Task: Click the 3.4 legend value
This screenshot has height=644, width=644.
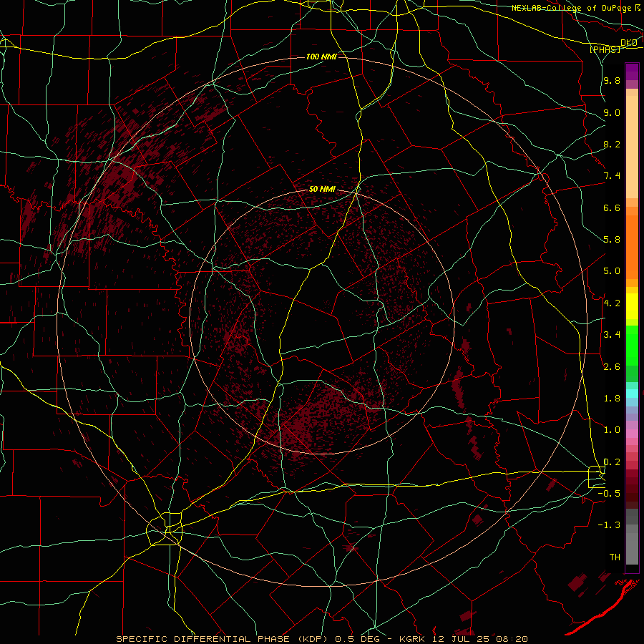Action: pyautogui.click(x=612, y=335)
